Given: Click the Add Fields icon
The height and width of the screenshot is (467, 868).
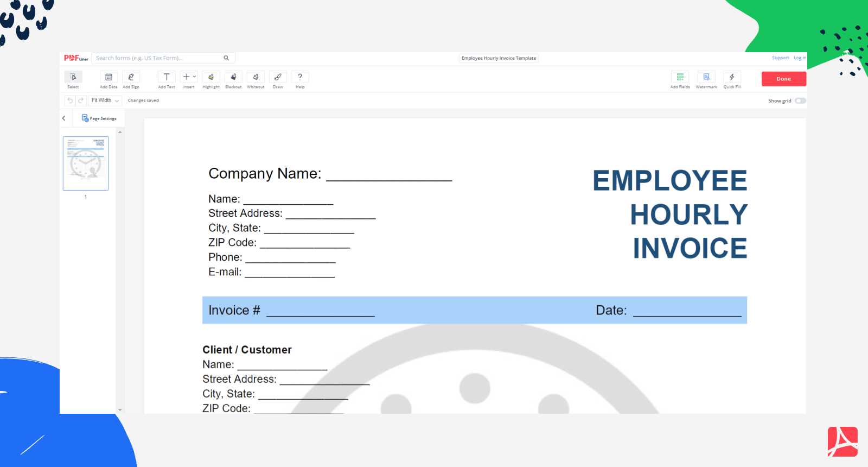Looking at the screenshot, I should tap(680, 77).
